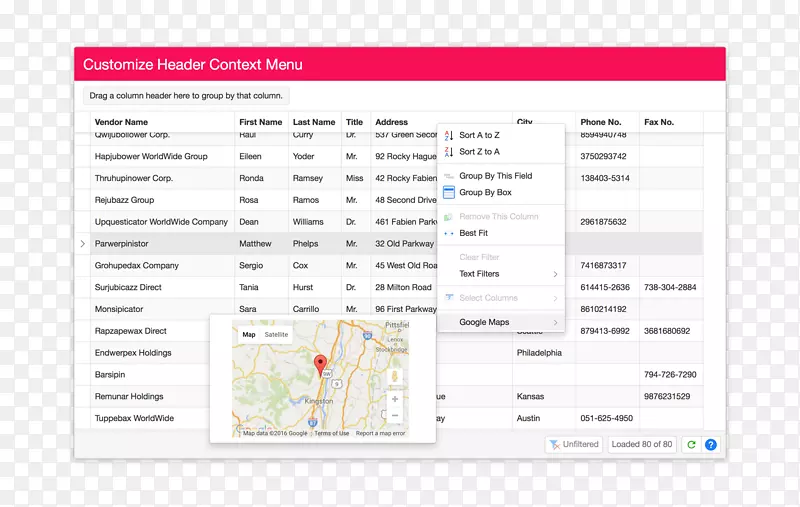Click the Philadelphia city cell

pyautogui.click(x=544, y=353)
